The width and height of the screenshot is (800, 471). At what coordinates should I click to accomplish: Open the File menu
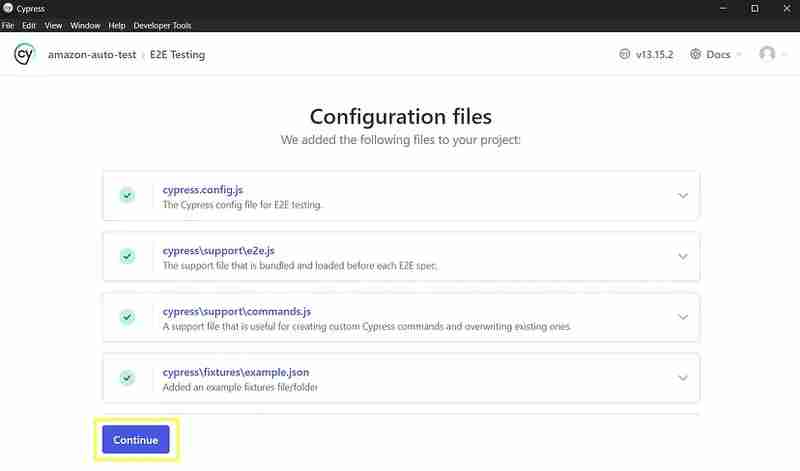tap(8, 25)
